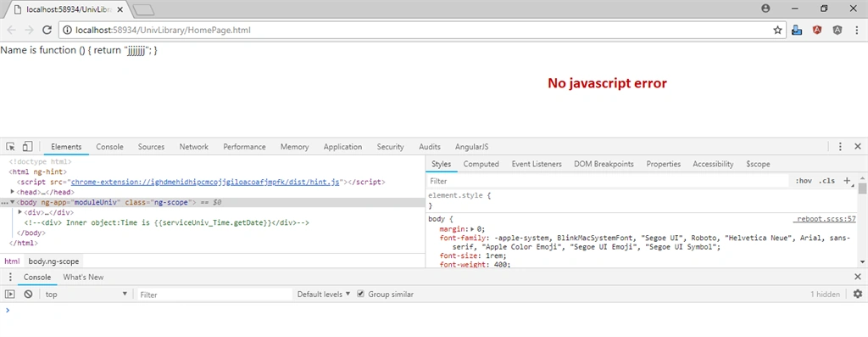Show the console sidebar icon
The image size is (868, 337).
10,295
